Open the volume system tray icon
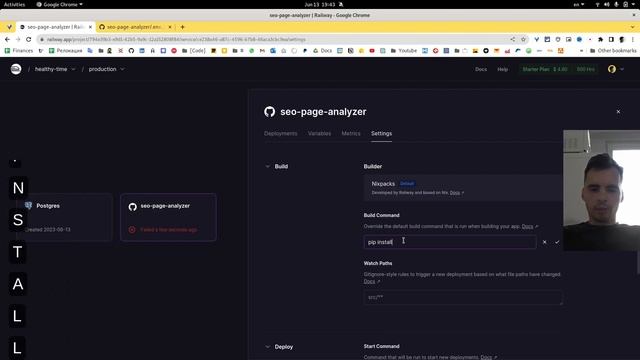 pos(607,4)
